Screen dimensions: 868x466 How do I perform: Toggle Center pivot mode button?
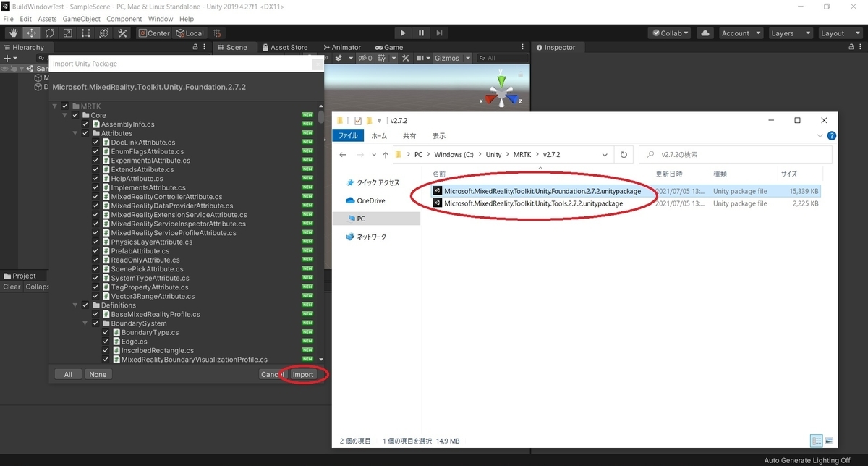(x=154, y=33)
